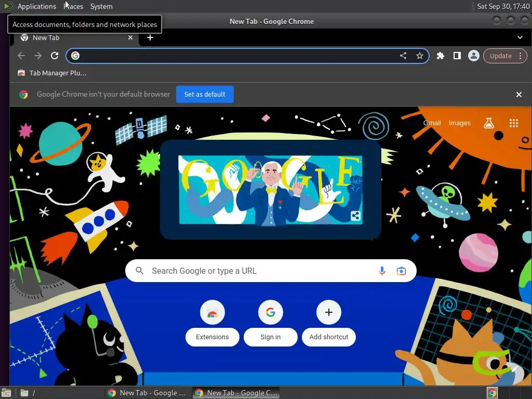Open the Extensions shortcut tile
This screenshot has height=399, width=532.
tap(212, 323)
